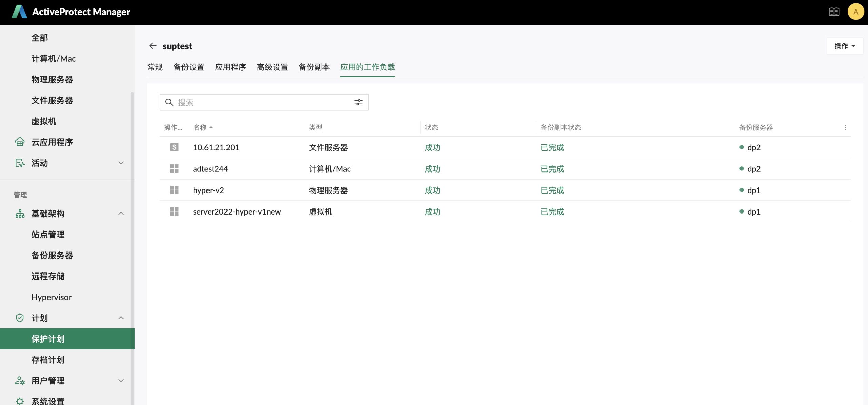This screenshot has height=405, width=868.
Task: Open 全部 in the sidebar
Action: pos(40,38)
